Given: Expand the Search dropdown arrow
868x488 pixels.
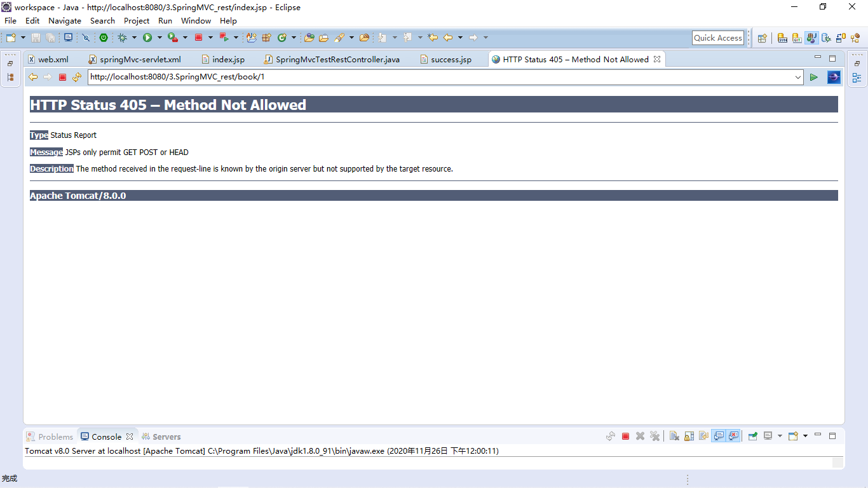Looking at the screenshot, I should (x=351, y=38).
